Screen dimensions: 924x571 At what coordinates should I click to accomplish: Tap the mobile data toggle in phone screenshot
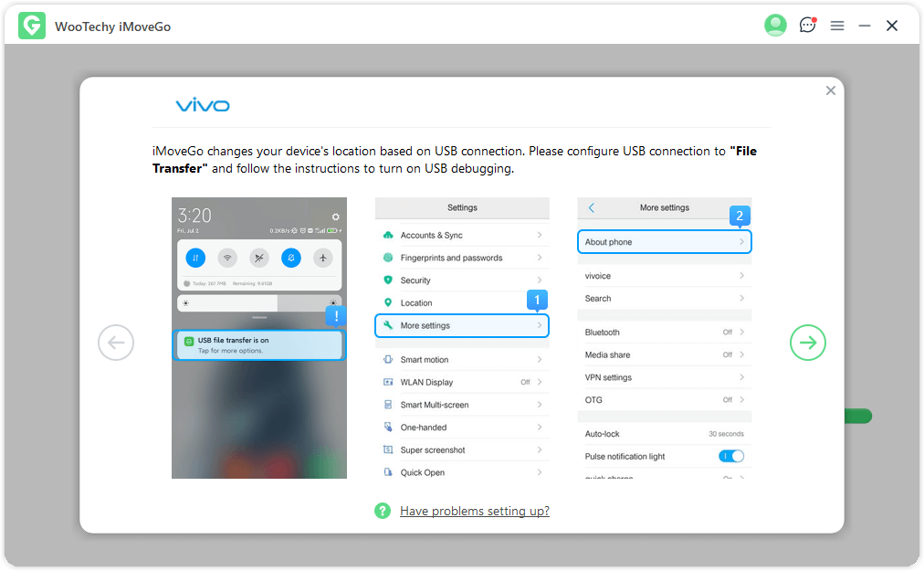coord(195,258)
